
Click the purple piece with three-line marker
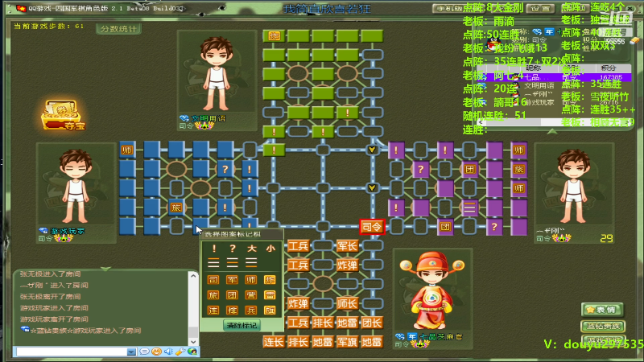(x=469, y=208)
